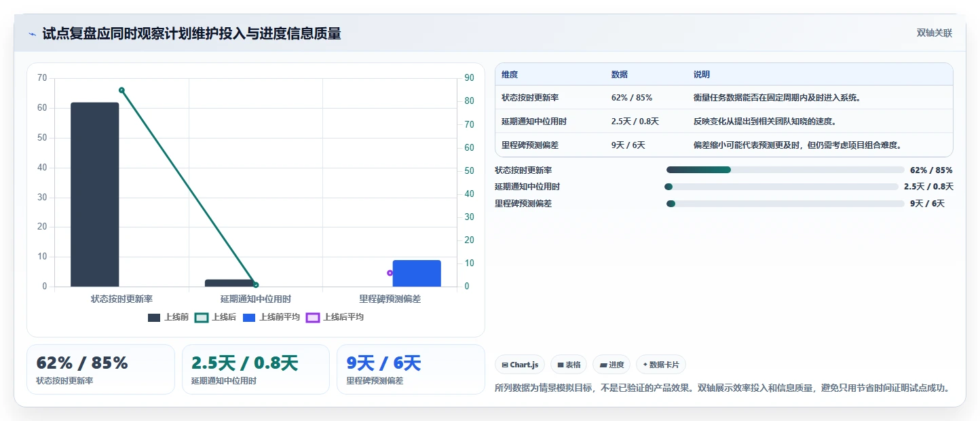
Task: Click the Chart.js tag chip
Action: [x=520, y=365]
